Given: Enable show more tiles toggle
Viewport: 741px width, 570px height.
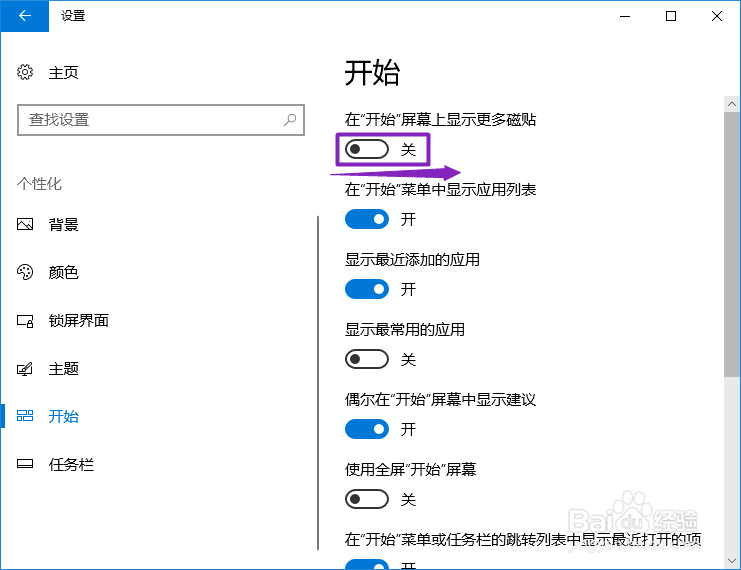Looking at the screenshot, I should (x=367, y=149).
